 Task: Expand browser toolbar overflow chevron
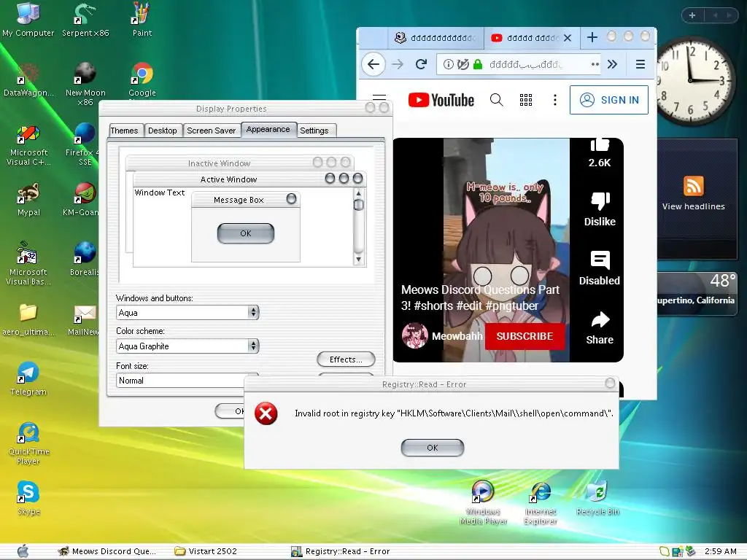point(613,64)
